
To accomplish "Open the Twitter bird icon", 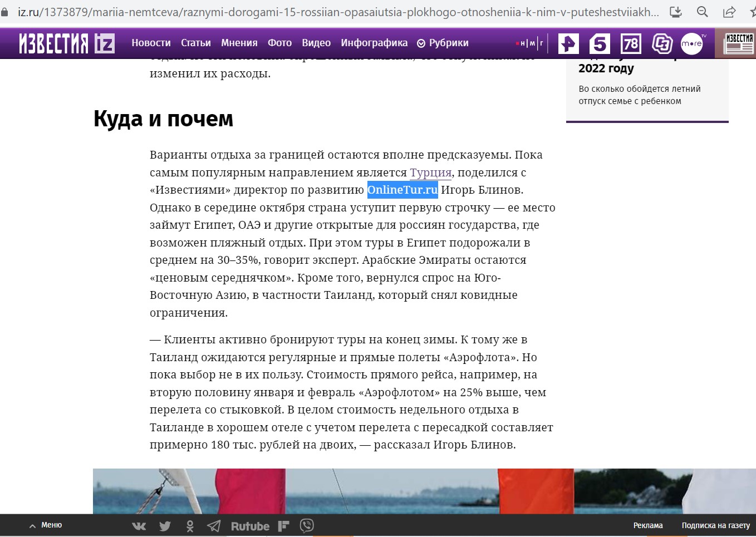I will (x=165, y=526).
